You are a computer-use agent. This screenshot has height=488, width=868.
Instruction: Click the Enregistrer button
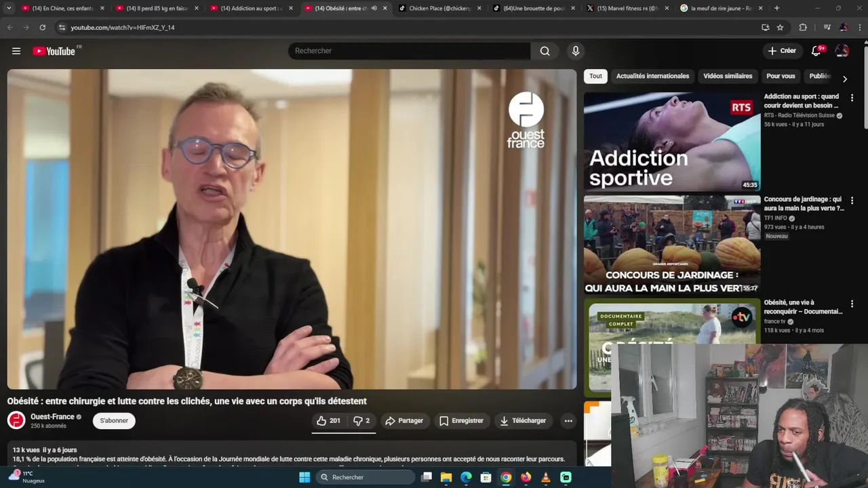[x=461, y=421]
